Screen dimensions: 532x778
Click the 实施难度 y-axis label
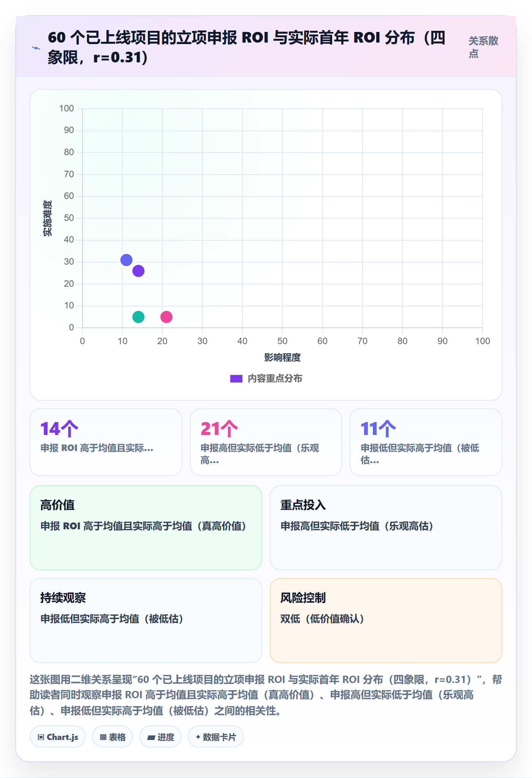[47, 218]
